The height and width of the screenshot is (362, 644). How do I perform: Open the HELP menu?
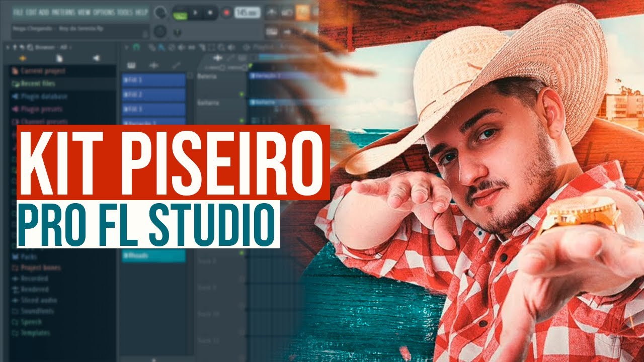pyautogui.click(x=142, y=12)
